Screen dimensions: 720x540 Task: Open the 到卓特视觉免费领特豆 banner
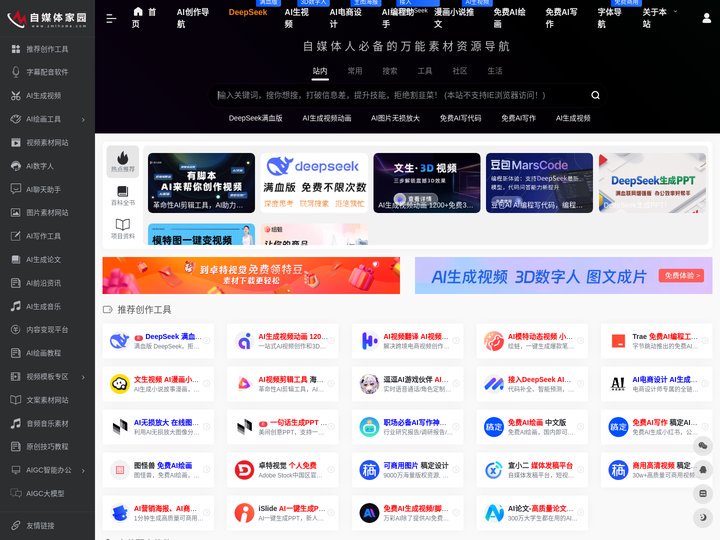pos(251,275)
